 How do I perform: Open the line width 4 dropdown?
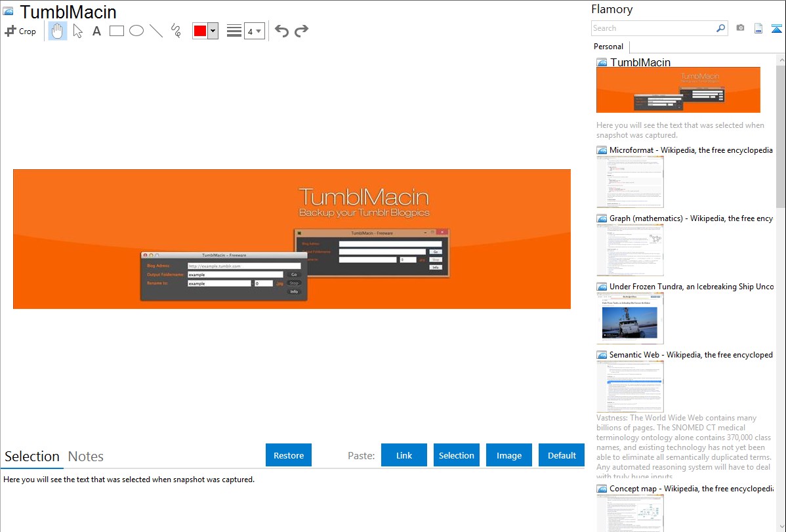(x=254, y=31)
